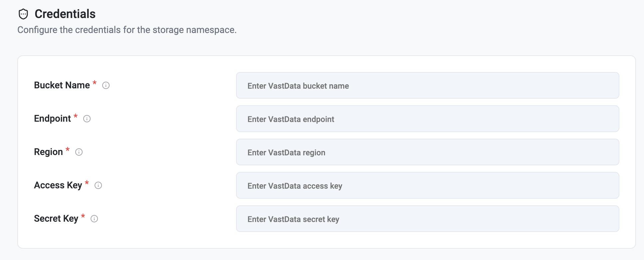The image size is (644, 260).
Task: Click the red asterisk after Bucket Name
Action: tap(95, 83)
